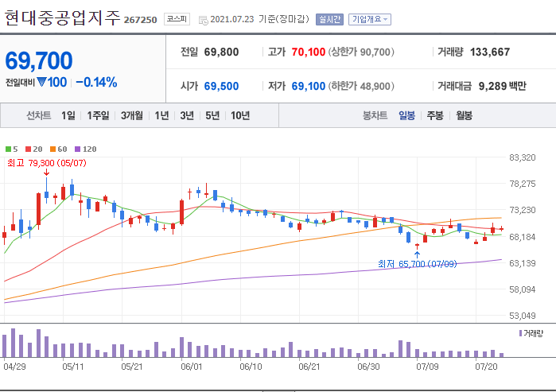This screenshot has width=556, height=392.
Task: Click the 최저 65,700 (07/09) label
Action: [x=418, y=264]
